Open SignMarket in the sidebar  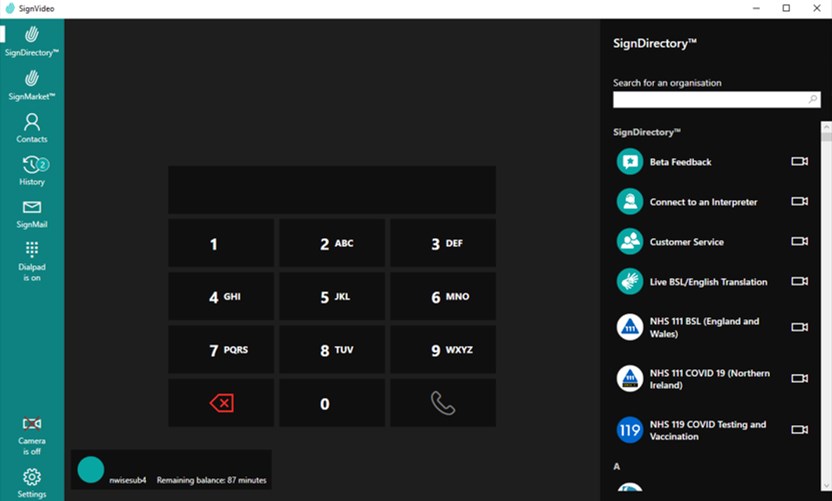point(32,85)
